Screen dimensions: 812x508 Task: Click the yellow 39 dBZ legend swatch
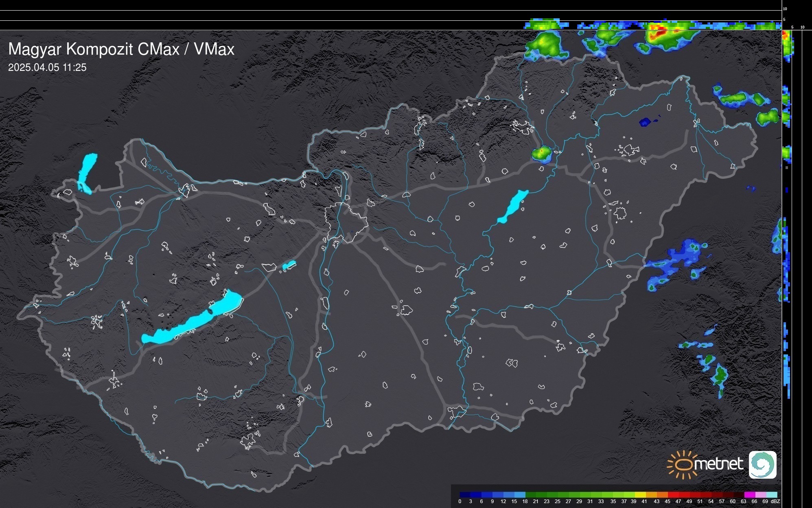pos(640,495)
